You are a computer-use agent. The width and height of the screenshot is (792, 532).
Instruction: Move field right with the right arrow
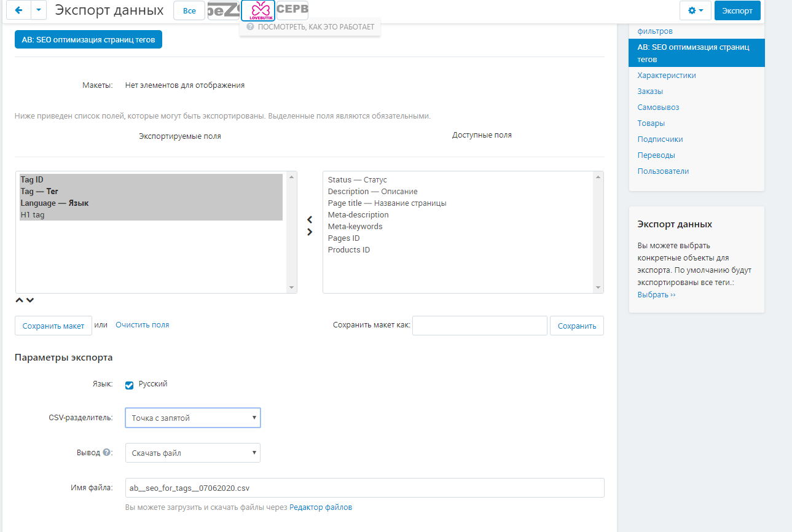pos(310,232)
